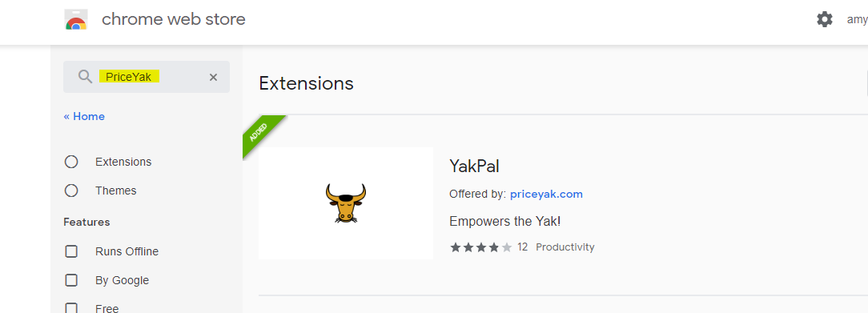Viewport: 868px width, 313px height.
Task: Click the search magnifier icon
Action: (x=85, y=77)
